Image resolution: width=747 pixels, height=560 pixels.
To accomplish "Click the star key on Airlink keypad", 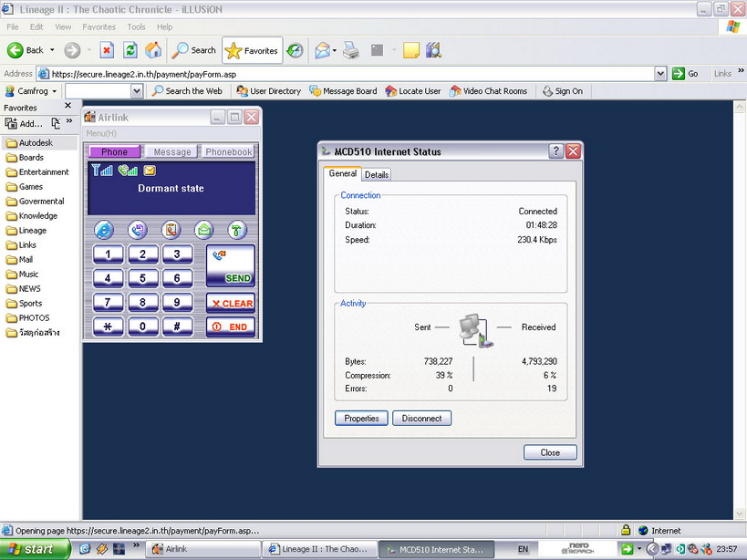I will [108, 327].
